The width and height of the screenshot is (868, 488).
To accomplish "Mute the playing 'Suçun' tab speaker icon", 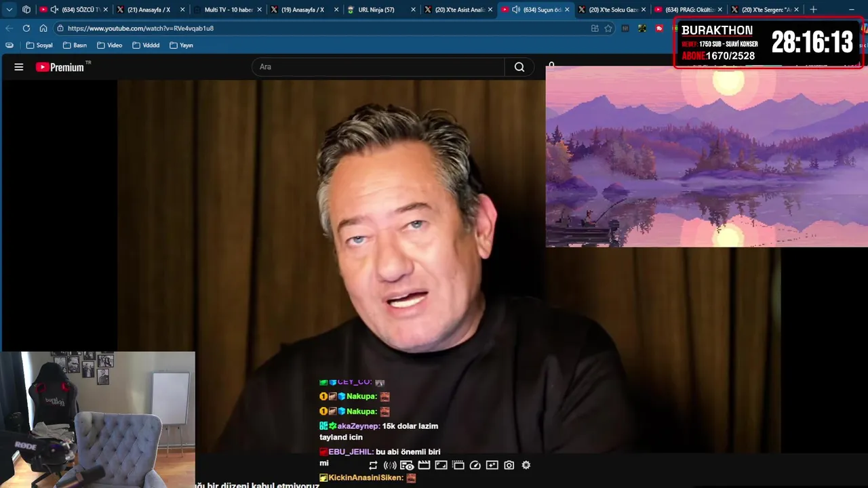I will click(516, 9).
